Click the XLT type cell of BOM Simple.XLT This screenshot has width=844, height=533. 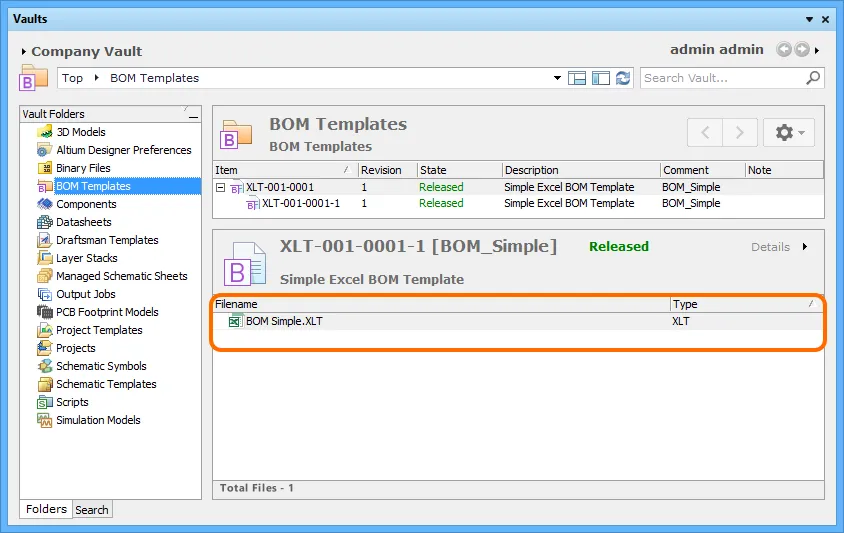coord(680,321)
